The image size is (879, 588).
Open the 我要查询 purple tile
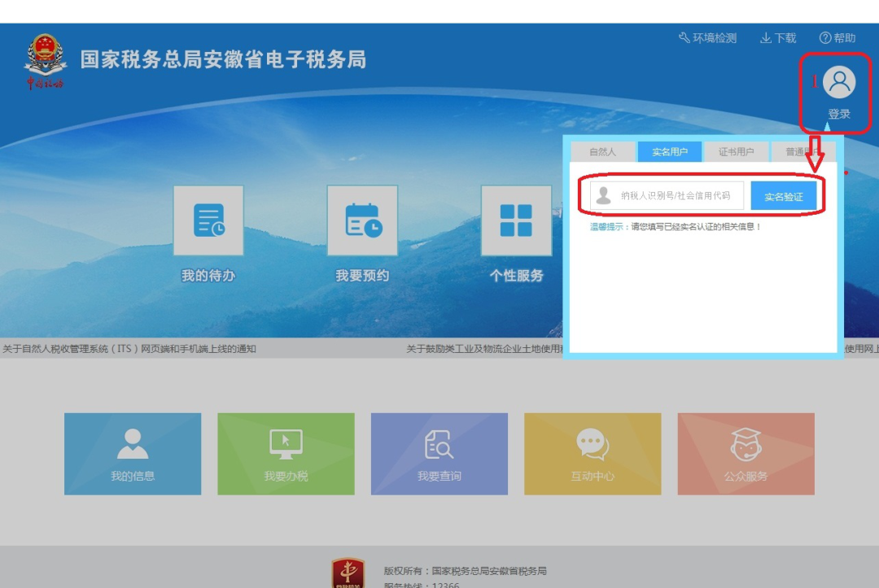439,454
